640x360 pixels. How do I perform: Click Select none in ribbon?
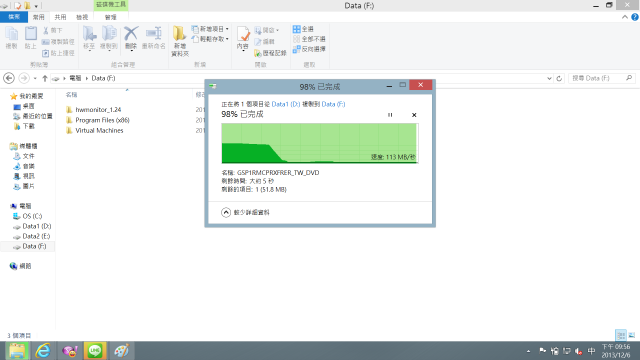(x=309, y=39)
